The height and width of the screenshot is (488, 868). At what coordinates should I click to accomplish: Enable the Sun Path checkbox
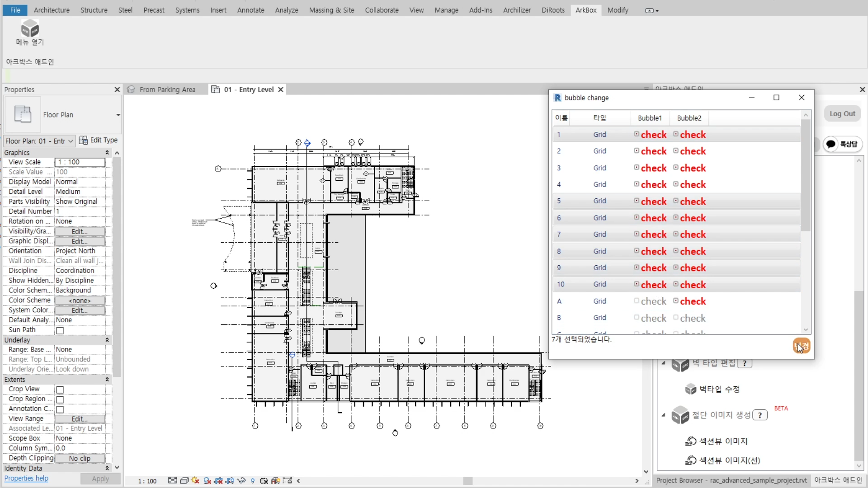[60, 331]
